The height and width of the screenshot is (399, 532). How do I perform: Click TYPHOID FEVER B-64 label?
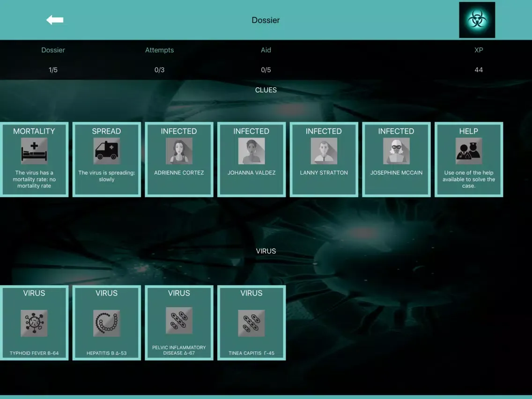[x=34, y=353]
